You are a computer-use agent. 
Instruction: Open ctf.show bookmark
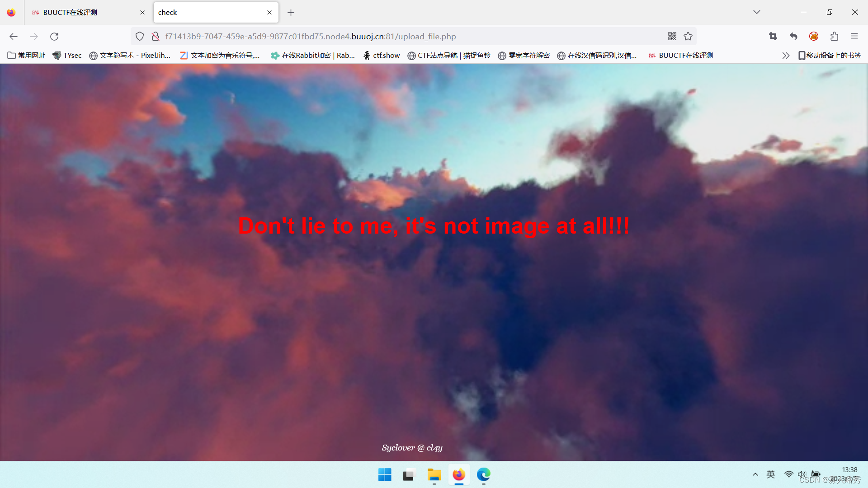tap(382, 56)
